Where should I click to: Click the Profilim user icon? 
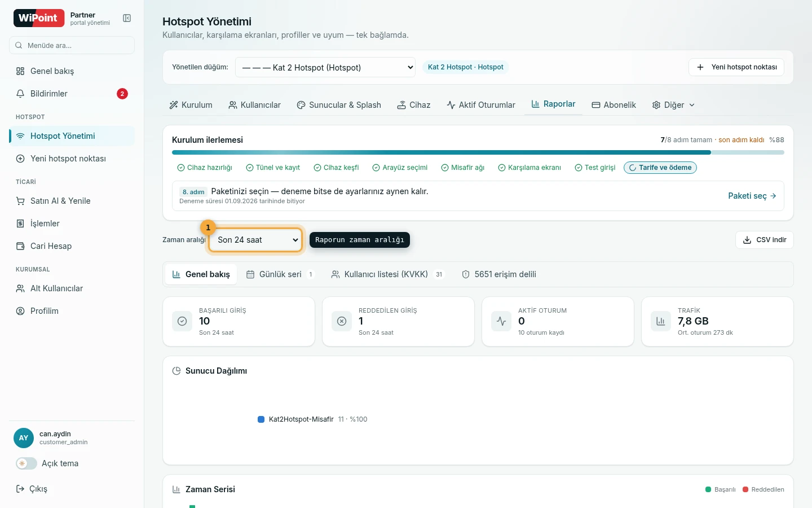(x=20, y=311)
